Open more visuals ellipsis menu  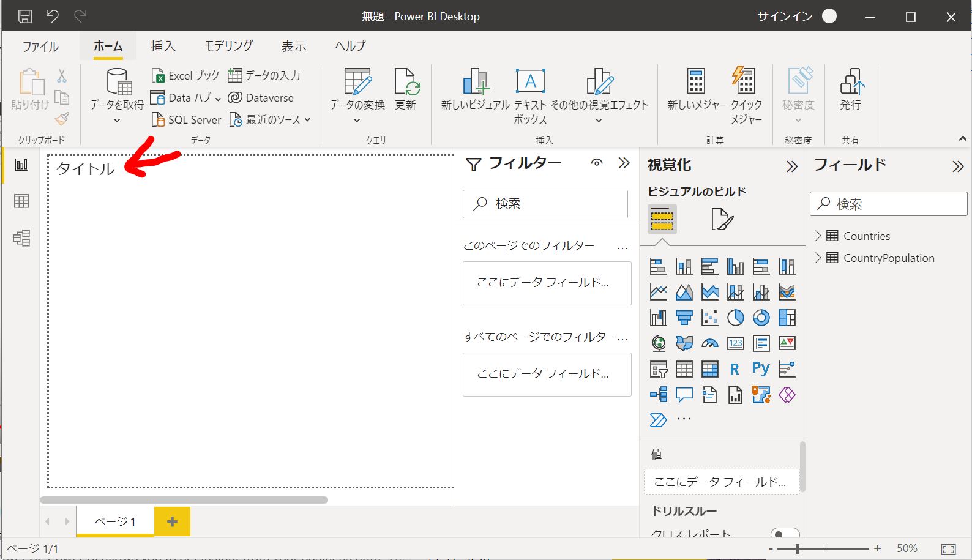[x=684, y=419]
